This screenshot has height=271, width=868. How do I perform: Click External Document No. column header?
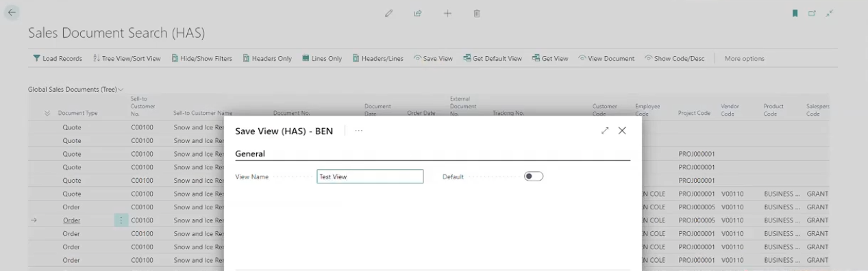point(463,106)
